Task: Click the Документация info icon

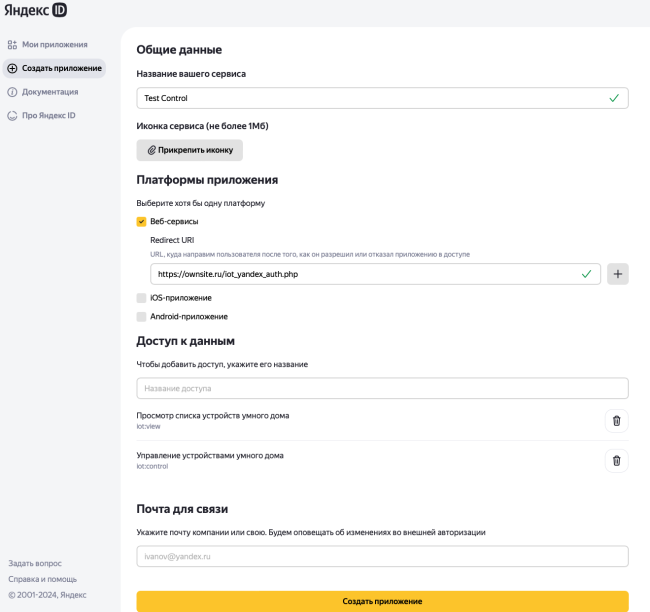Action: pos(12,92)
